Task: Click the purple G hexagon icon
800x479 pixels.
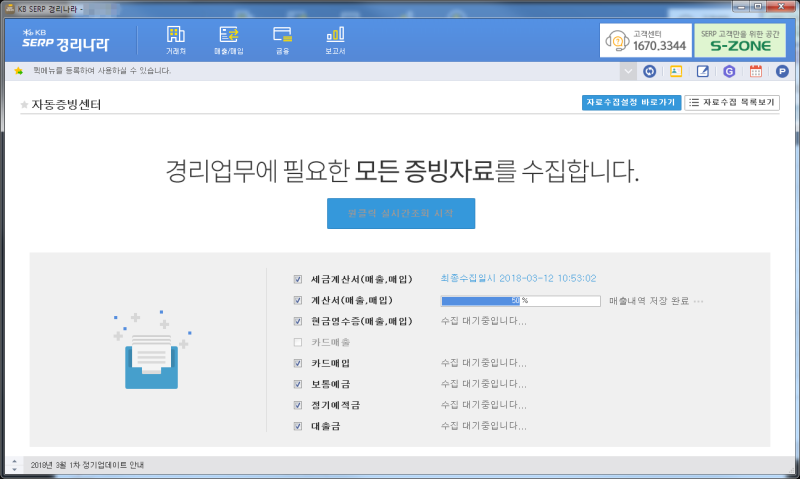Action: (729, 71)
